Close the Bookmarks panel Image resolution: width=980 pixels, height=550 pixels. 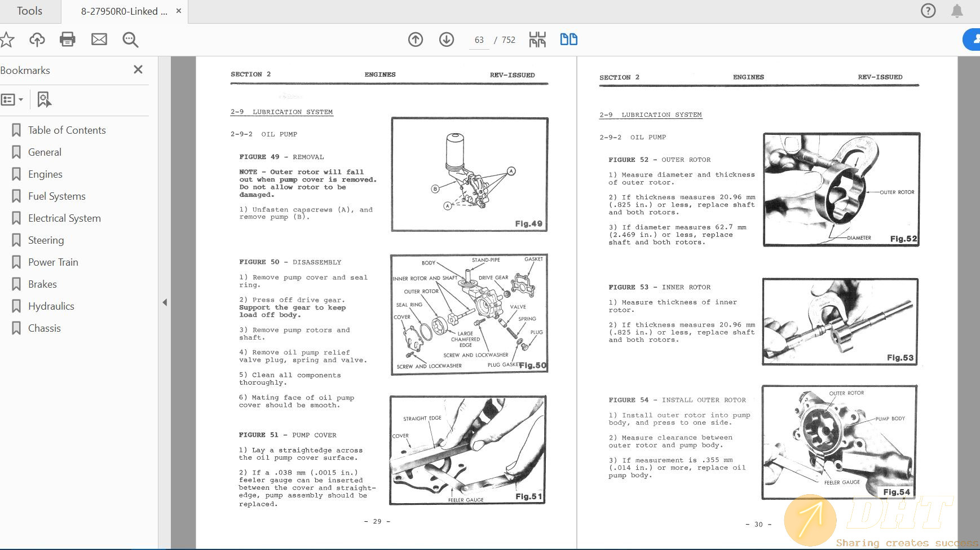(x=138, y=69)
